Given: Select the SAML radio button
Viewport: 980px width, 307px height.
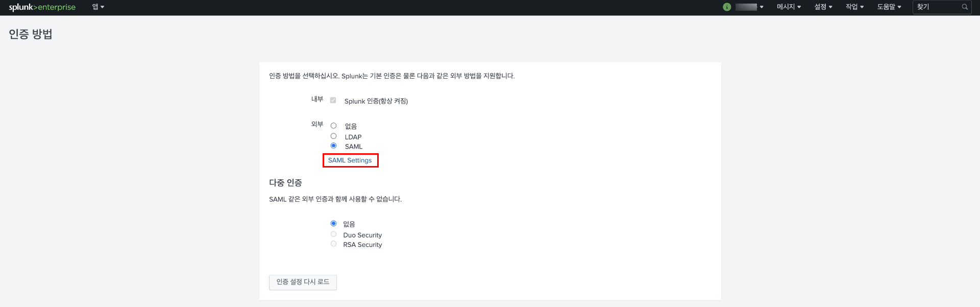Looking at the screenshot, I should tap(333, 146).
